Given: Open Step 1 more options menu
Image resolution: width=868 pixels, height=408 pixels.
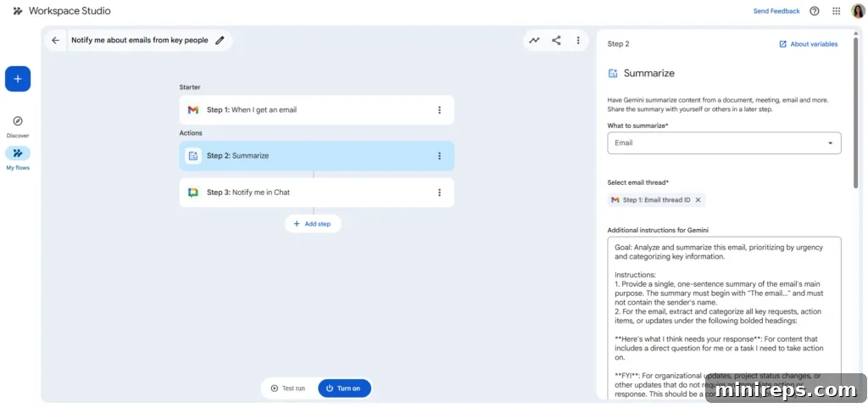Looking at the screenshot, I should [440, 109].
